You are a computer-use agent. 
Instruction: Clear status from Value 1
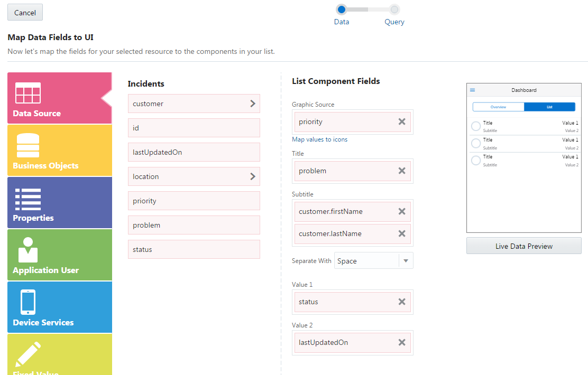pyautogui.click(x=402, y=302)
